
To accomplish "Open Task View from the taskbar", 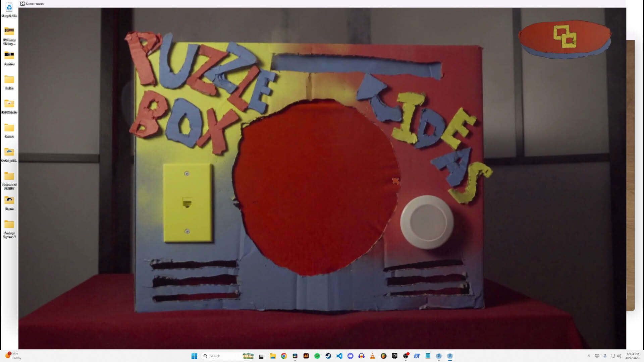I will pyautogui.click(x=261, y=356).
